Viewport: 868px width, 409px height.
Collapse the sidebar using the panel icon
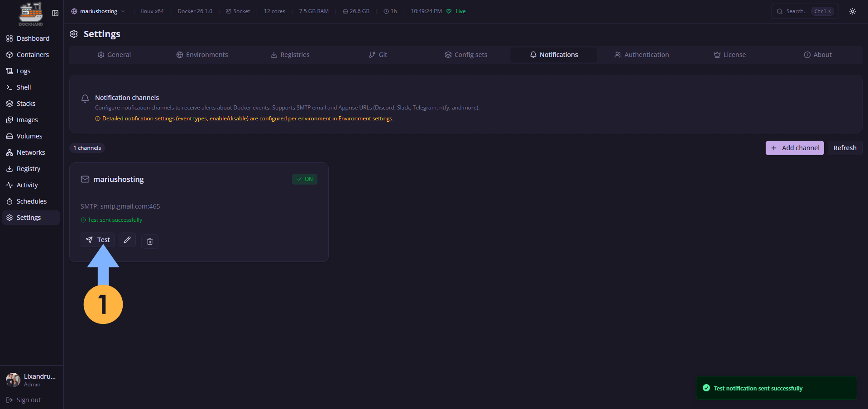pos(55,13)
